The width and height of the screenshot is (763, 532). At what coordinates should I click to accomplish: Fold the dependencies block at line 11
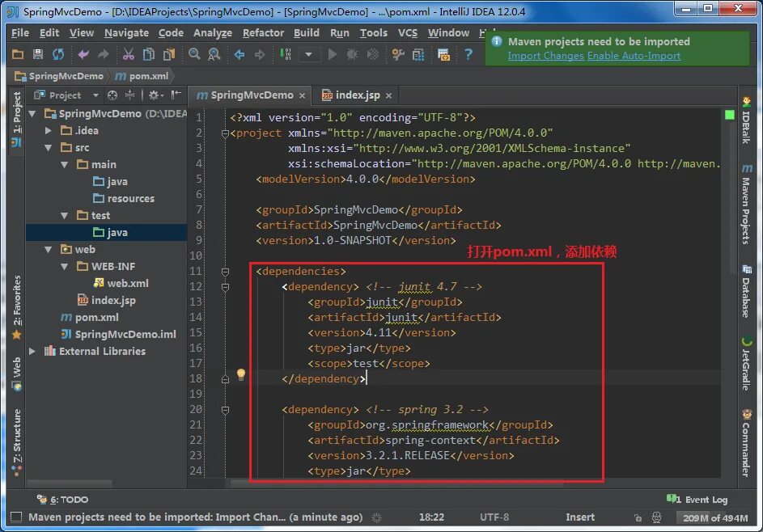(225, 272)
